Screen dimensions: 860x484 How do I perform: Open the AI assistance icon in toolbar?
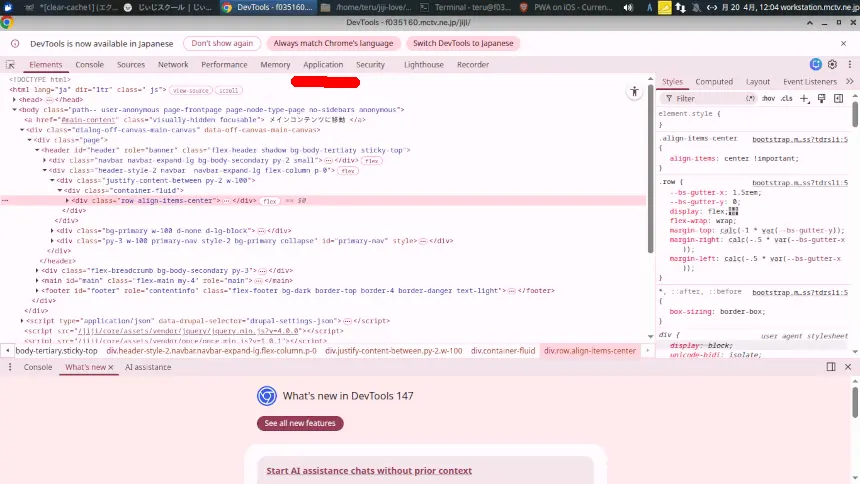coord(816,64)
